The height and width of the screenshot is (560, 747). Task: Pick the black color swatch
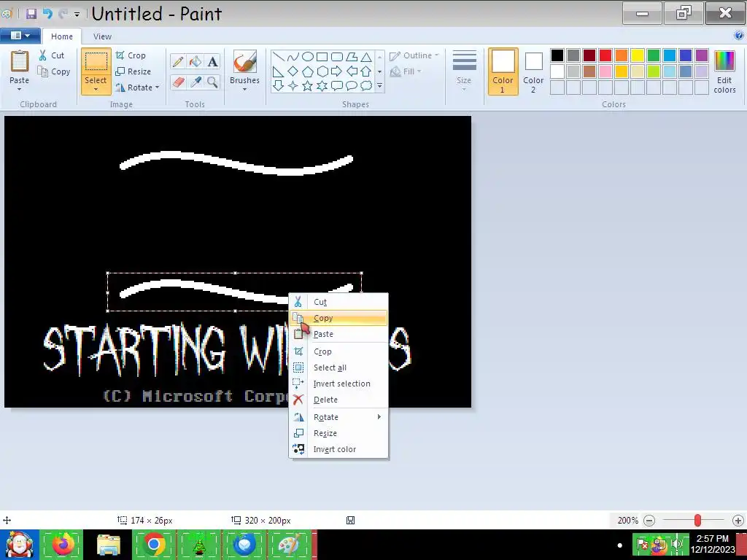[557, 55]
